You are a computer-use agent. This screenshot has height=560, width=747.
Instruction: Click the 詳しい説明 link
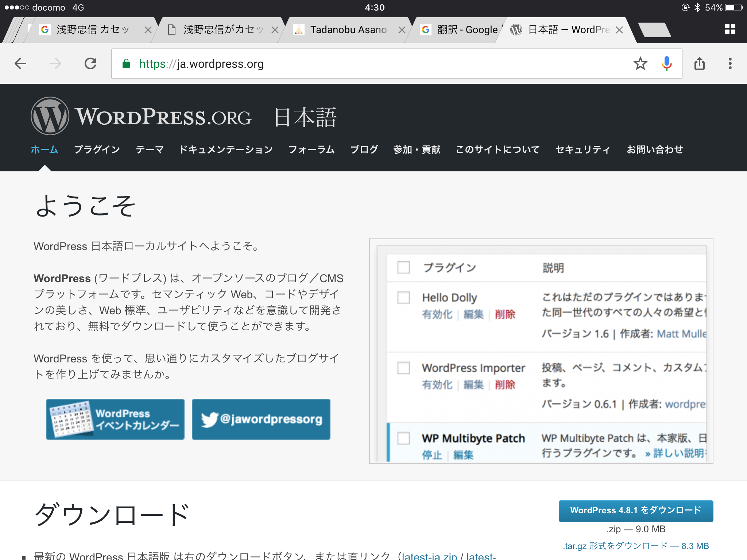(676, 453)
